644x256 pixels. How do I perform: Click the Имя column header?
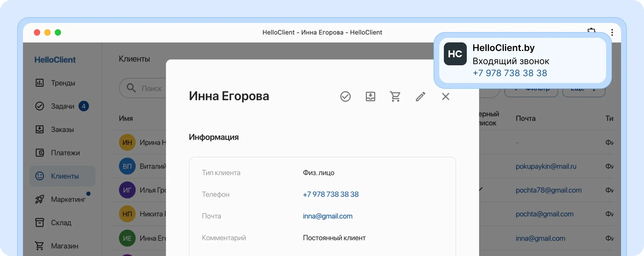point(126,118)
